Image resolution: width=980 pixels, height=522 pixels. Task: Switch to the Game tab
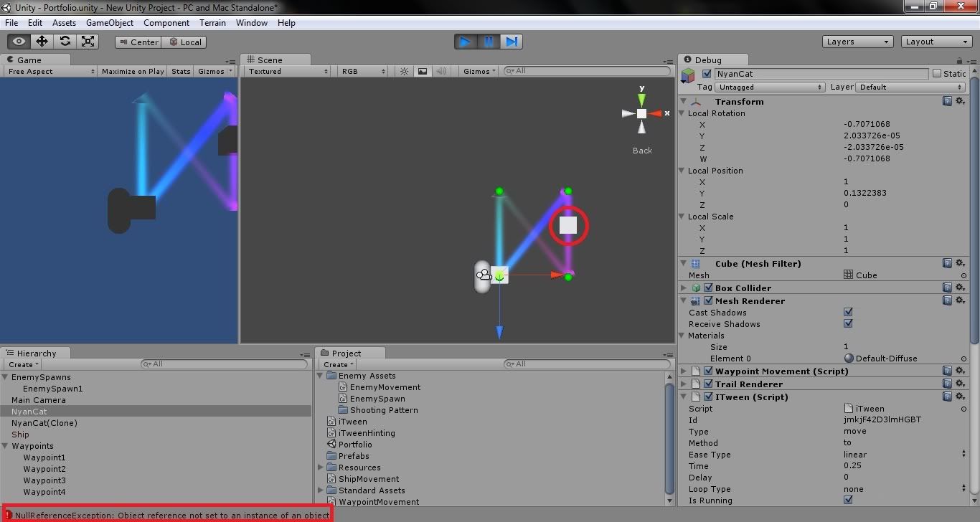pyautogui.click(x=30, y=60)
